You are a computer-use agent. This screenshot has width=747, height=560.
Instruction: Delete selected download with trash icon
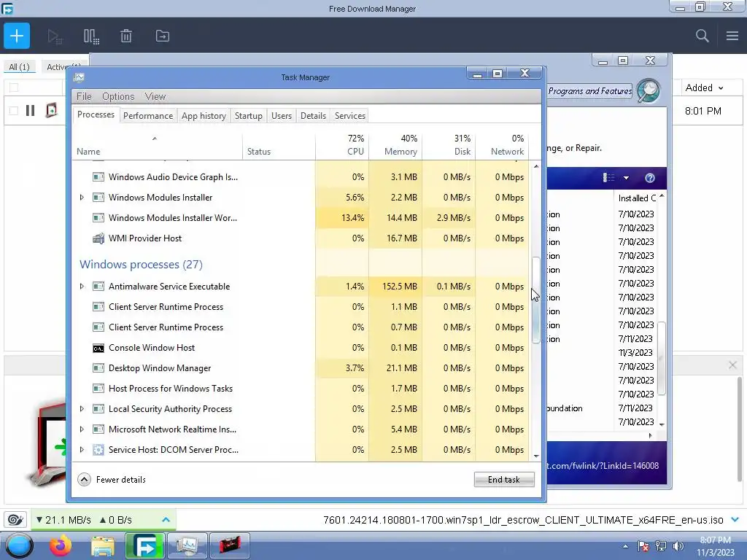tap(126, 36)
